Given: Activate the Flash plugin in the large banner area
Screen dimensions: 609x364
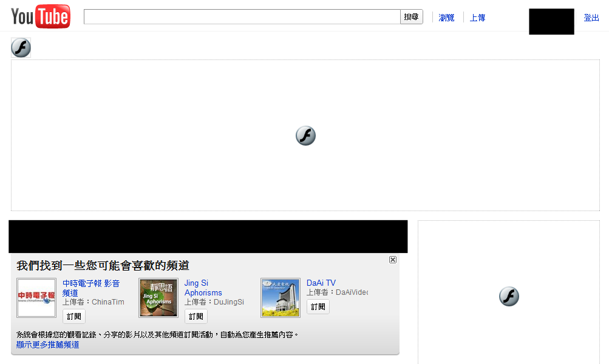Looking at the screenshot, I should point(305,136).
